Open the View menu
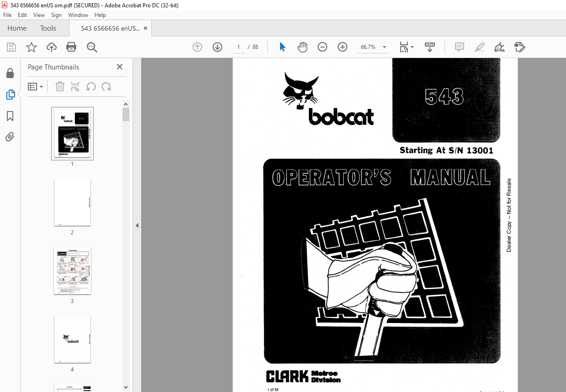Viewport: 566px width, 392px height. [39, 15]
